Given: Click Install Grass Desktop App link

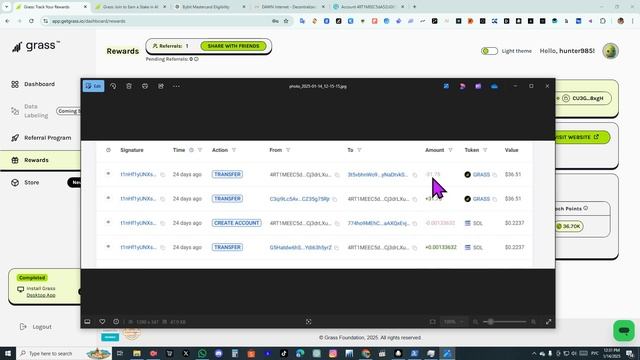Looking at the screenshot, I should (41, 291).
